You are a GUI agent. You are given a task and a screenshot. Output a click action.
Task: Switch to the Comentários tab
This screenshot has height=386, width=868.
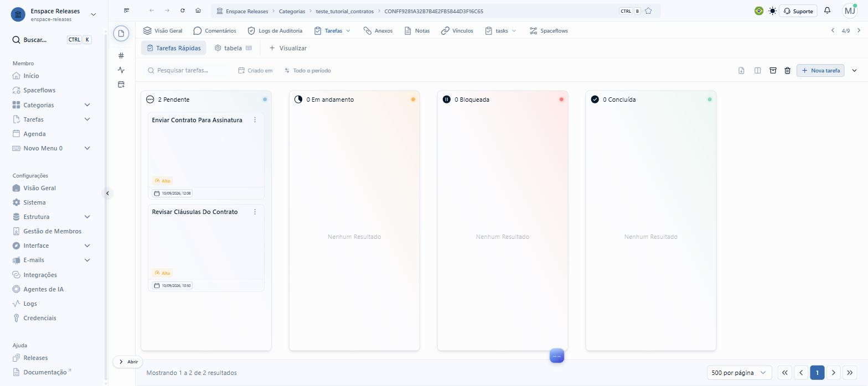click(215, 31)
